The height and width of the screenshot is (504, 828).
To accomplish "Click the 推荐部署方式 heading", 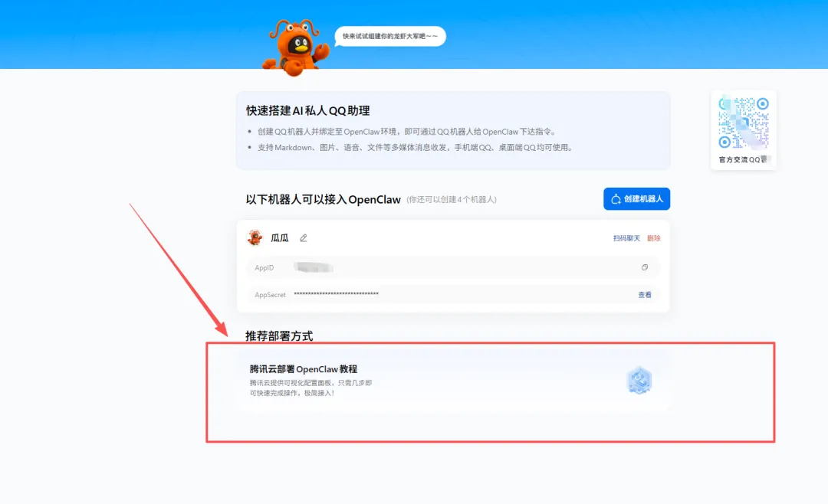I will click(x=279, y=336).
